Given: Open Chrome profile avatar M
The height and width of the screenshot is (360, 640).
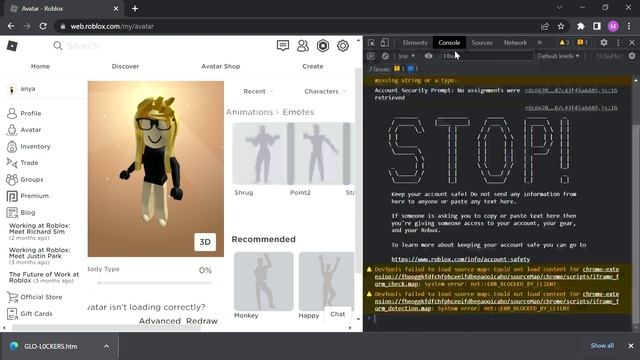Looking at the screenshot, I should pos(613,26).
